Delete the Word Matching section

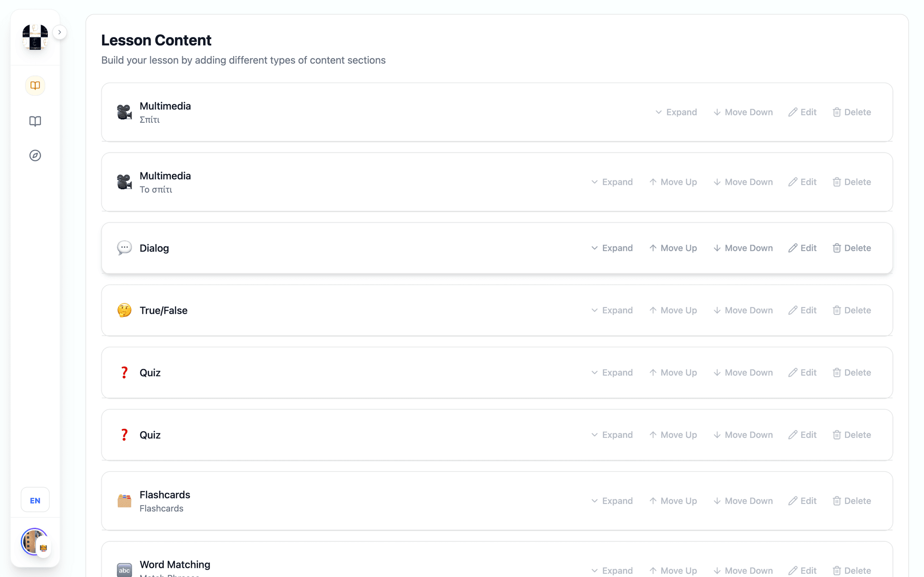click(x=852, y=571)
